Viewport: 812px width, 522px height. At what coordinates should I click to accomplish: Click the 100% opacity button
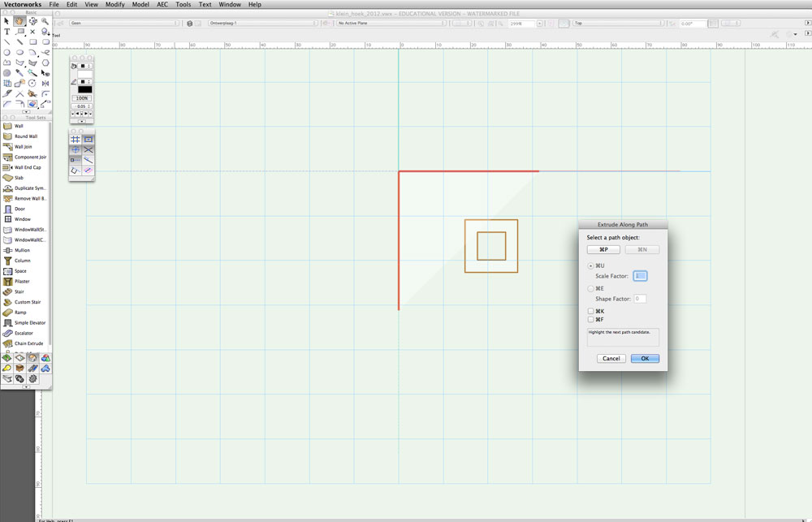pyautogui.click(x=82, y=98)
